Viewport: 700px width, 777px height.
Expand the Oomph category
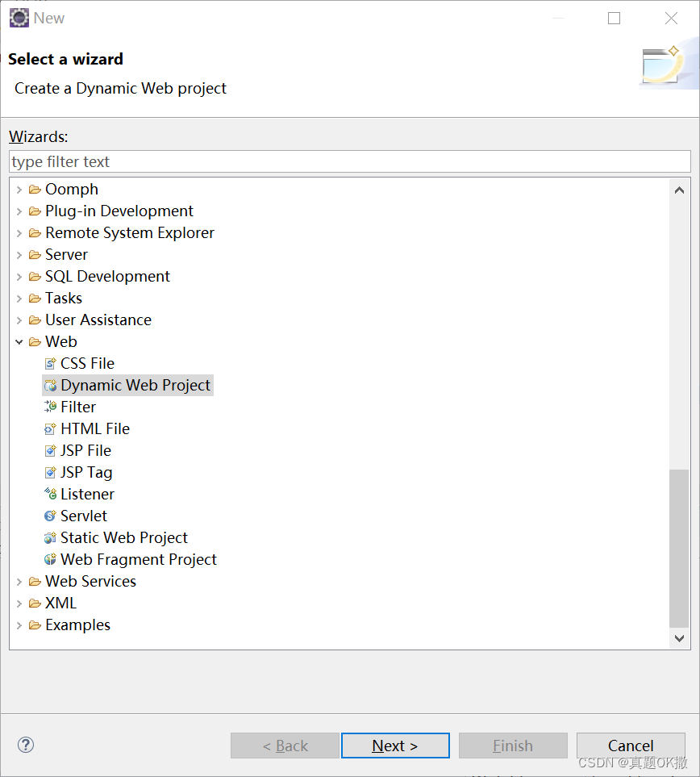coord(19,190)
